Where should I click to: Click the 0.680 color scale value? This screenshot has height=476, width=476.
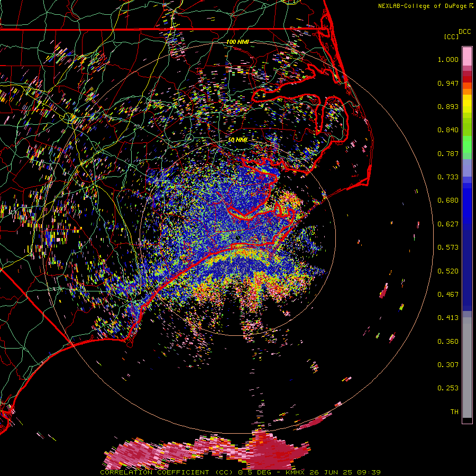click(x=448, y=200)
